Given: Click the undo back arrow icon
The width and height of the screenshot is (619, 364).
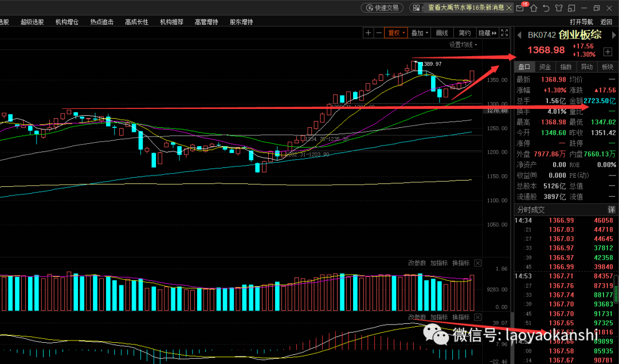Looking at the screenshot, I should coord(546,8).
